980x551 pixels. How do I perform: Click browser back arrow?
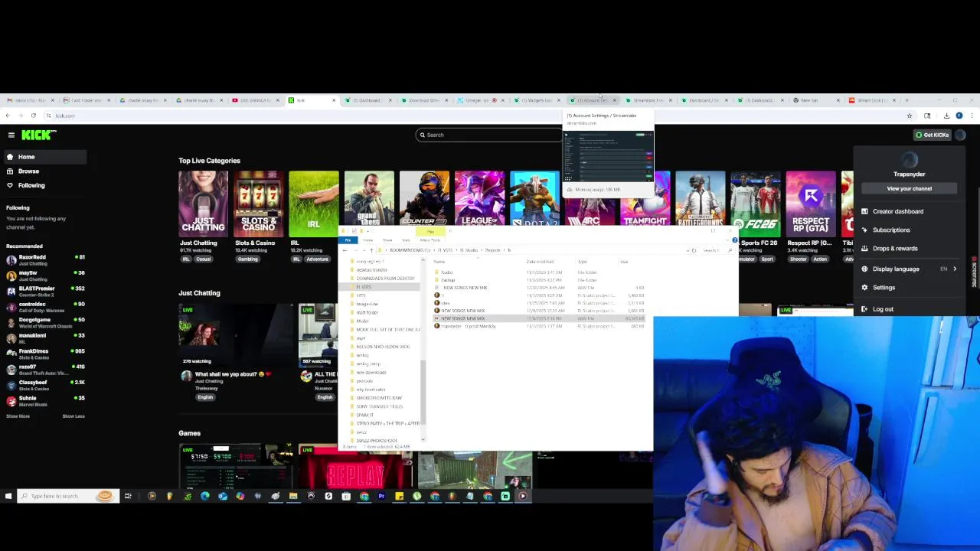[x=8, y=116]
